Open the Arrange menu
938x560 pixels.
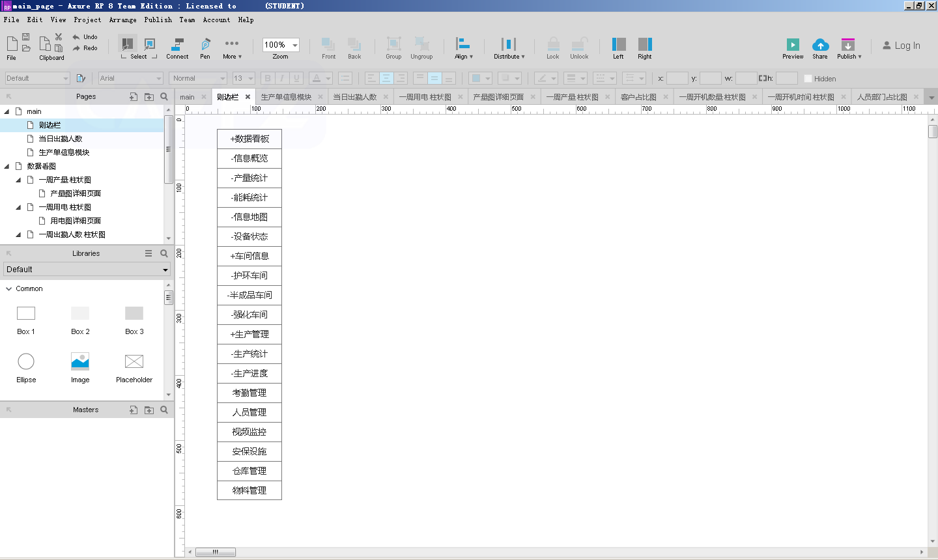coord(122,20)
